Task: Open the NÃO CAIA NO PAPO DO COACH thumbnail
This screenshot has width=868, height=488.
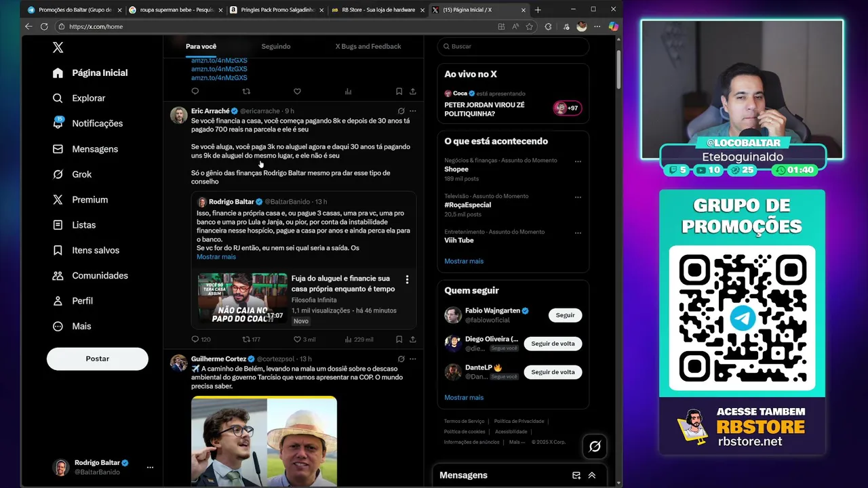Action: click(x=242, y=298)
